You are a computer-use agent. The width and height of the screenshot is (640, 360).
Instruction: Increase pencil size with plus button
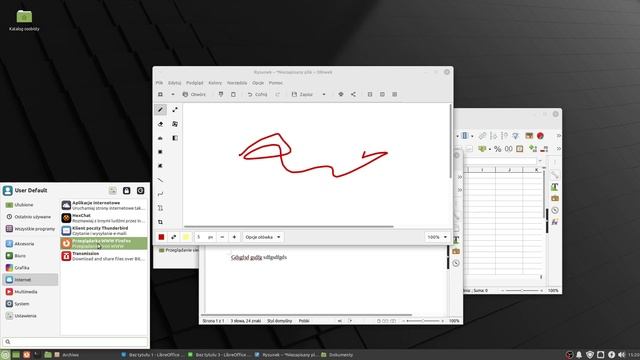coord(234,237)
